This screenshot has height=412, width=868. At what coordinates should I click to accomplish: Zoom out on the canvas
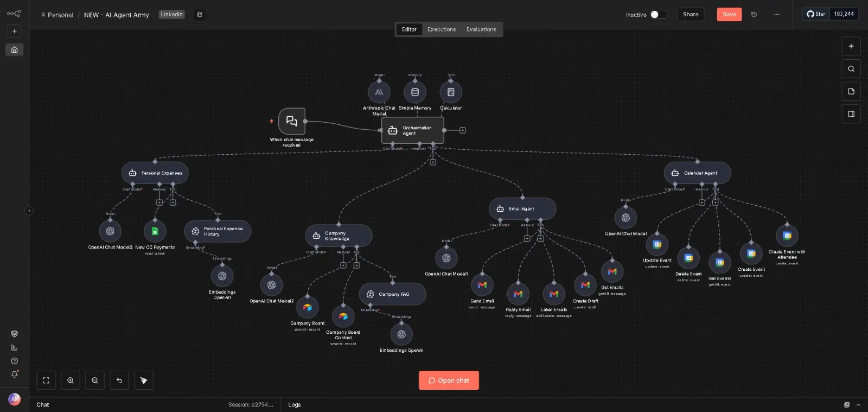click(95, 381)
